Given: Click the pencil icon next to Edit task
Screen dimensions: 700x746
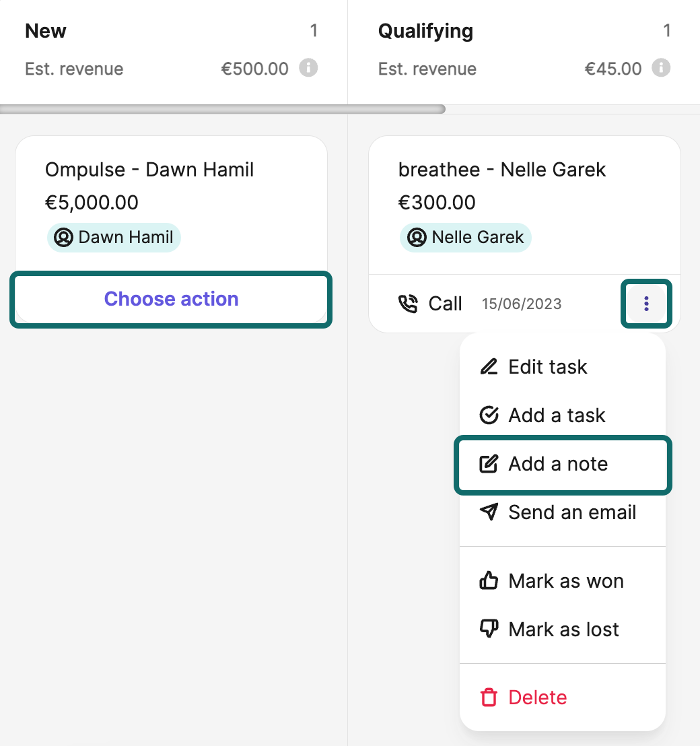Looking at the screenshot, I should coord(489,367).
